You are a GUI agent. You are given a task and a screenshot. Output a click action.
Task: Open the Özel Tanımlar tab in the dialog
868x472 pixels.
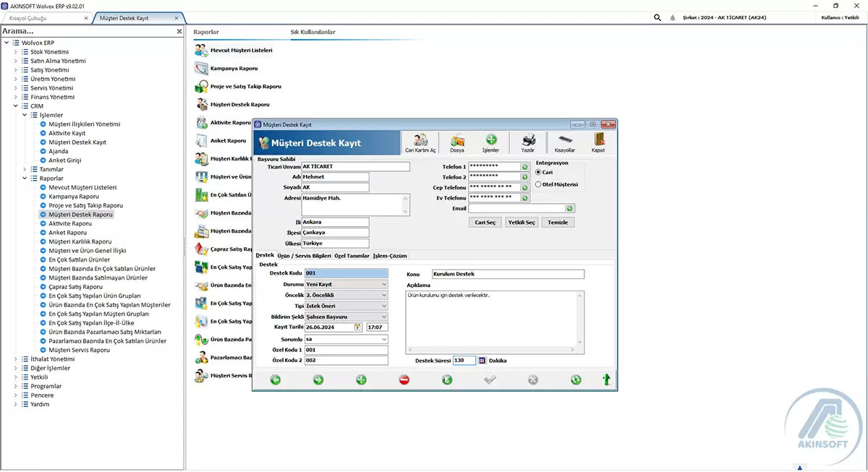click(x=352, y=255)
